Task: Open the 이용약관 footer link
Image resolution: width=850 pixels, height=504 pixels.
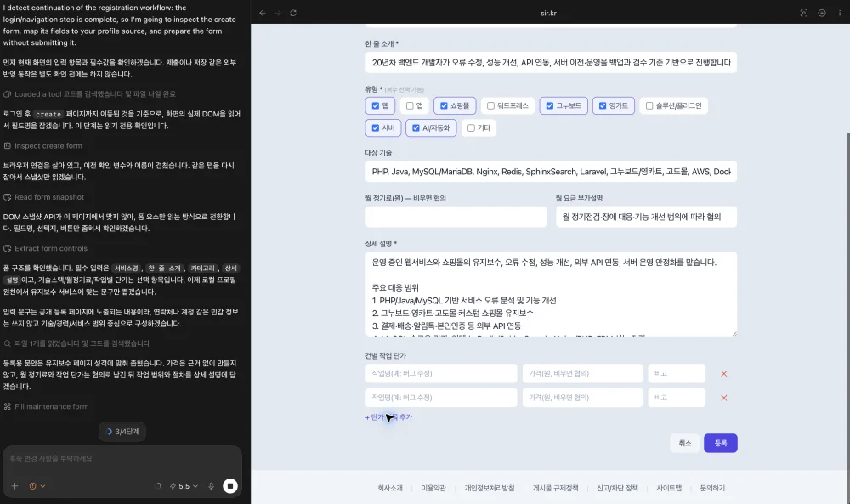Action: click(x=433, y=489)
